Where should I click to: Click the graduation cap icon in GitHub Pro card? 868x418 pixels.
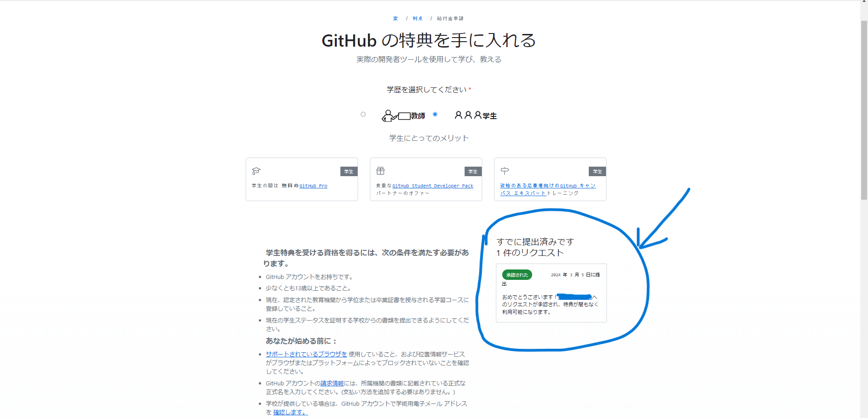click(256, 171)
